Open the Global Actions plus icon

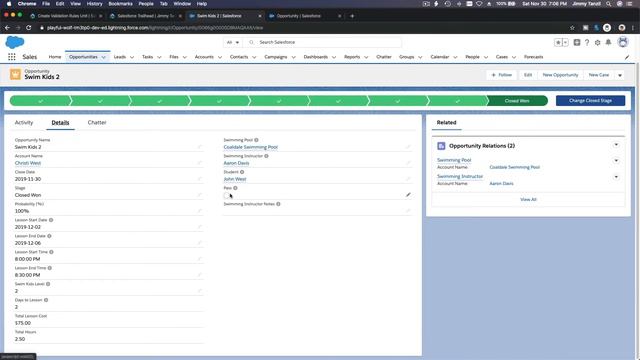(577, 42)
